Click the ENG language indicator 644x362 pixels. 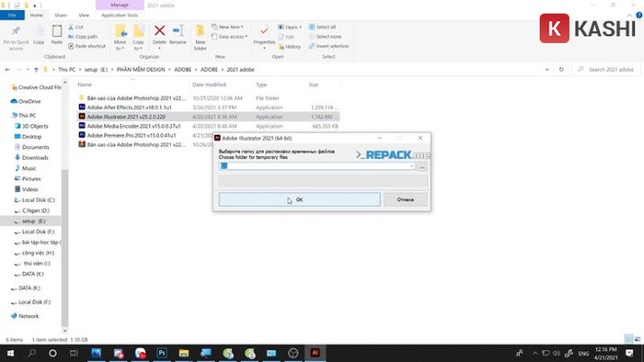point(583,354)
